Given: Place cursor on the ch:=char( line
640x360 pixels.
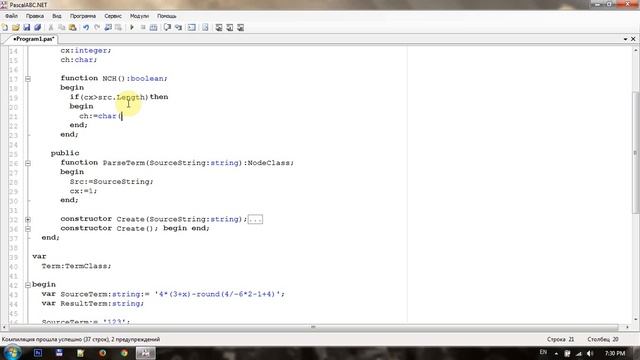Looking at the screenshot, I should pos(100,116).
